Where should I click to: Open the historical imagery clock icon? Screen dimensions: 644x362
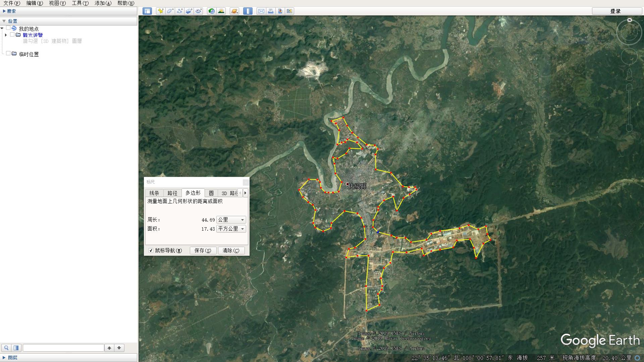212,11
